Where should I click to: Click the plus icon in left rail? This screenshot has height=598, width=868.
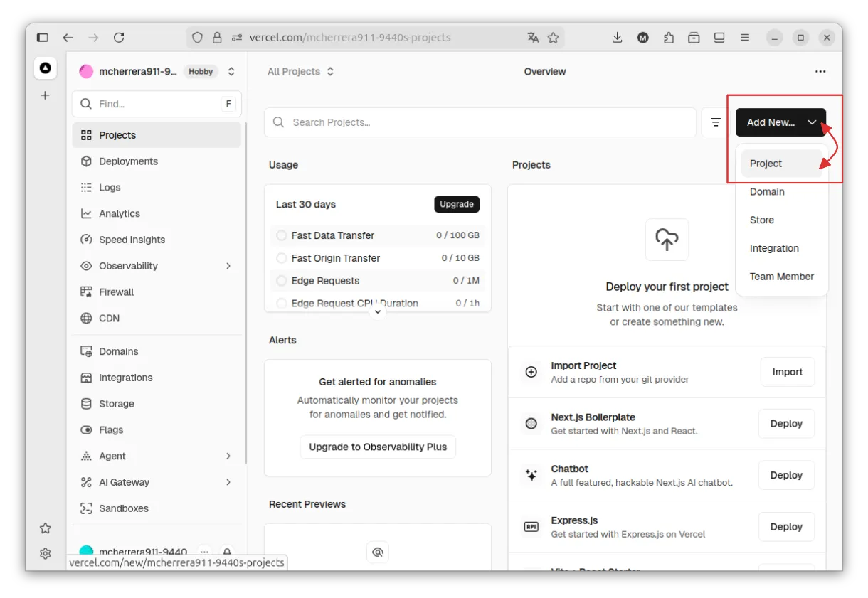45,95
